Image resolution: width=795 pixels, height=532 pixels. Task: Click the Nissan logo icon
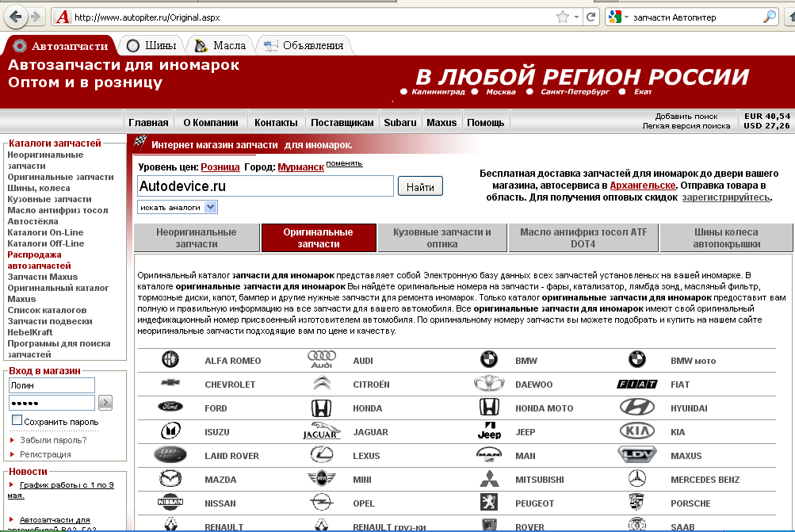[x=170, y=503]
